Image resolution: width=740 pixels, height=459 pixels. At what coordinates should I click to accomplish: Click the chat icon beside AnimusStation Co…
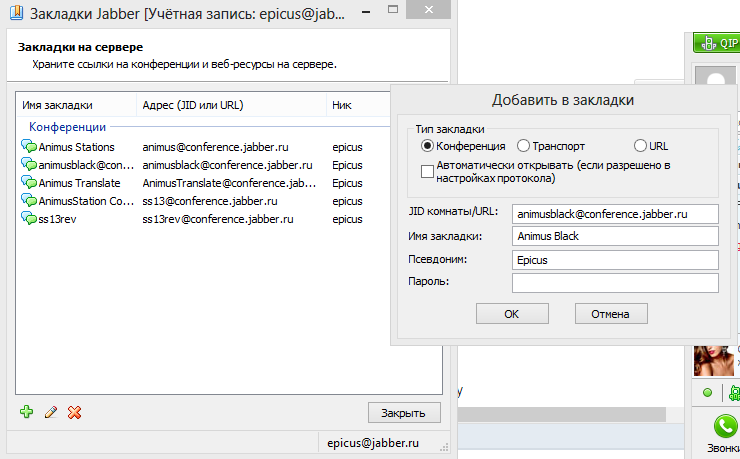pyautogui.click(x=29, y=200)
